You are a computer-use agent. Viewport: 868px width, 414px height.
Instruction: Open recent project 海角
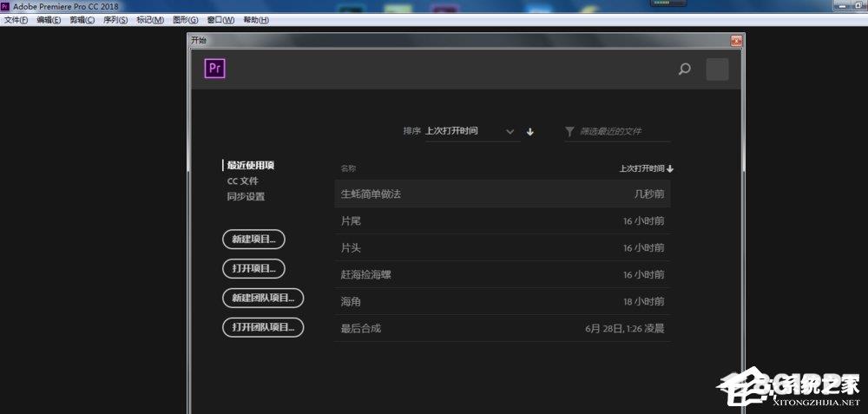(x=503, y=301)
